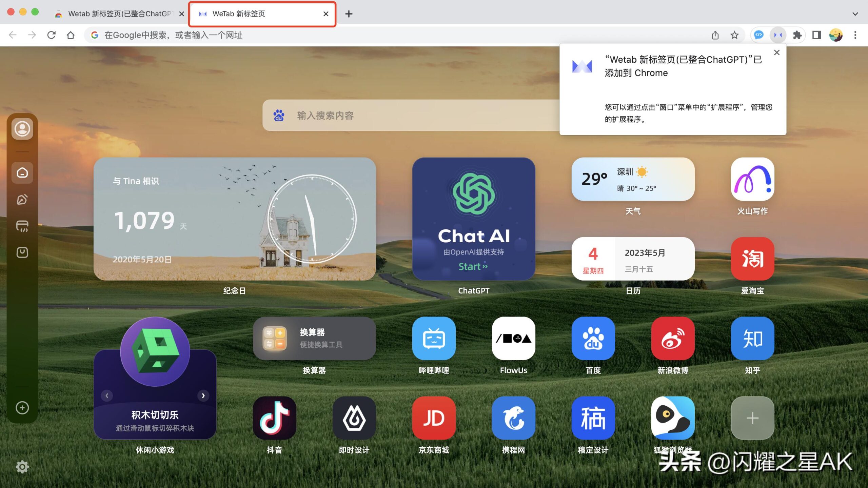Open the Huoshan writing icon
The width and height of the screenshot is (868, 488).
point(752,179)
